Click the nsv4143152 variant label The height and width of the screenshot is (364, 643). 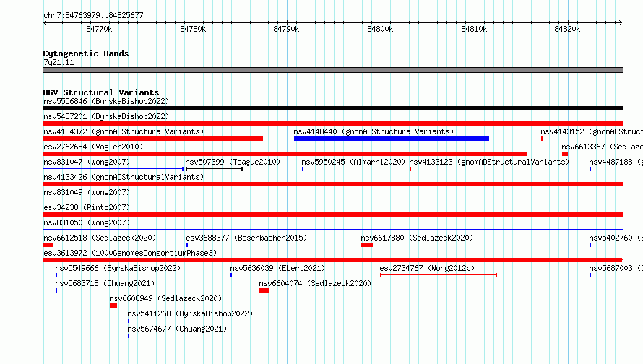pyautogui.click(x=591, y=131)
